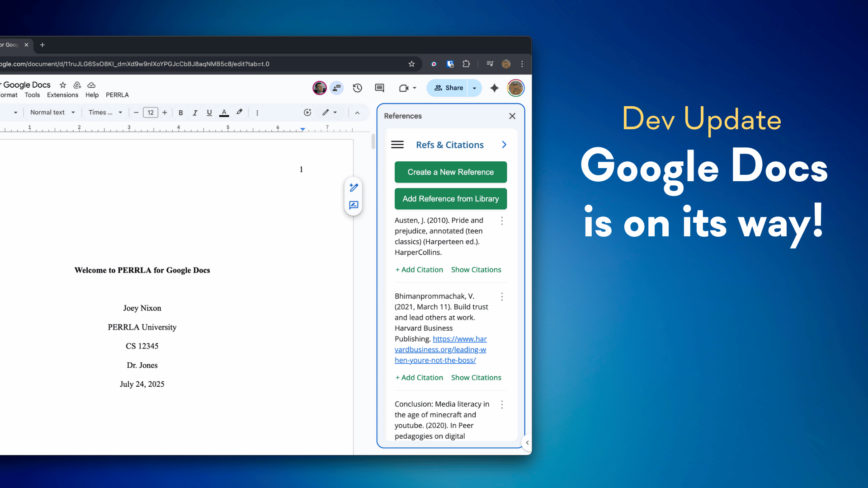Image resolution: width=868 pixels, height=488 pixels.
Task: Click the suggest edits floating icon
Action: [354, 205]
